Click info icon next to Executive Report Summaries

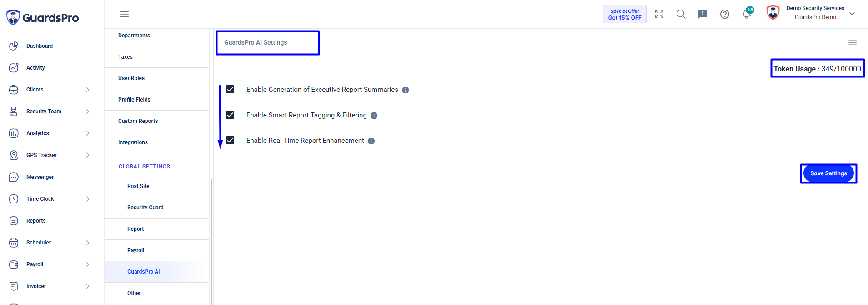click(x=406, y=90)
